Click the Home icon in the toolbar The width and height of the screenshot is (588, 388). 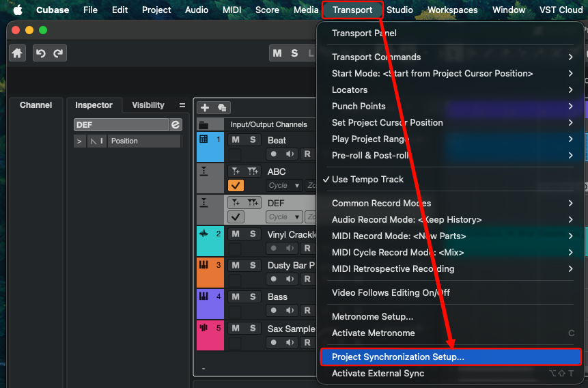tap(17, 53)
